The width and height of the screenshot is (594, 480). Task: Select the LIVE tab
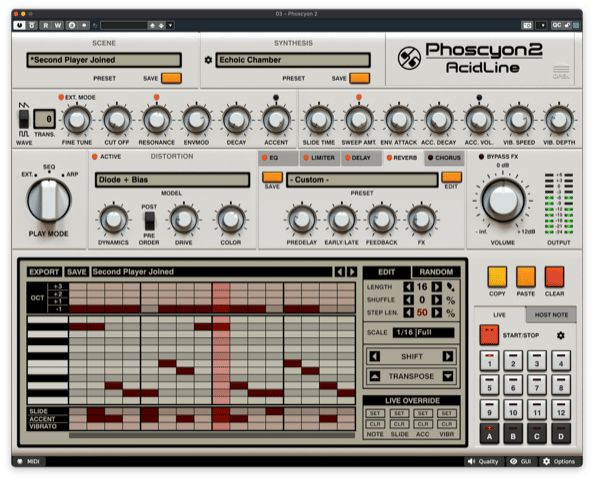499,315
